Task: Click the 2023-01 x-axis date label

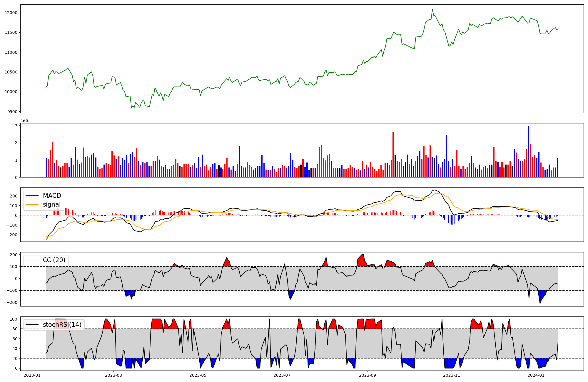Action: tap(32, 375)
